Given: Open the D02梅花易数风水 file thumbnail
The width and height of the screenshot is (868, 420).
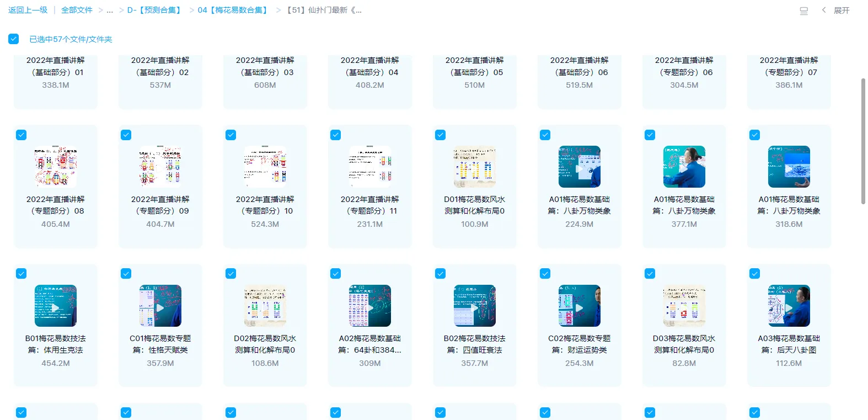Looking at the screenshot, I should coord(265,306).
